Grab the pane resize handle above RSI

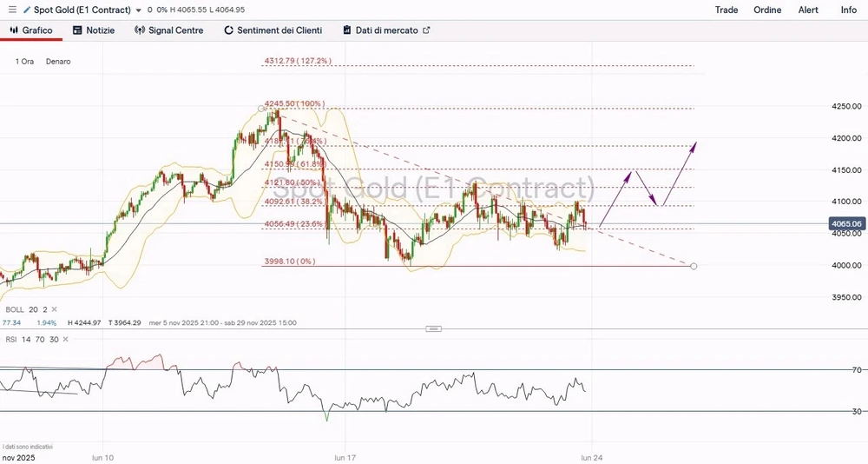(x=434, y=328)
